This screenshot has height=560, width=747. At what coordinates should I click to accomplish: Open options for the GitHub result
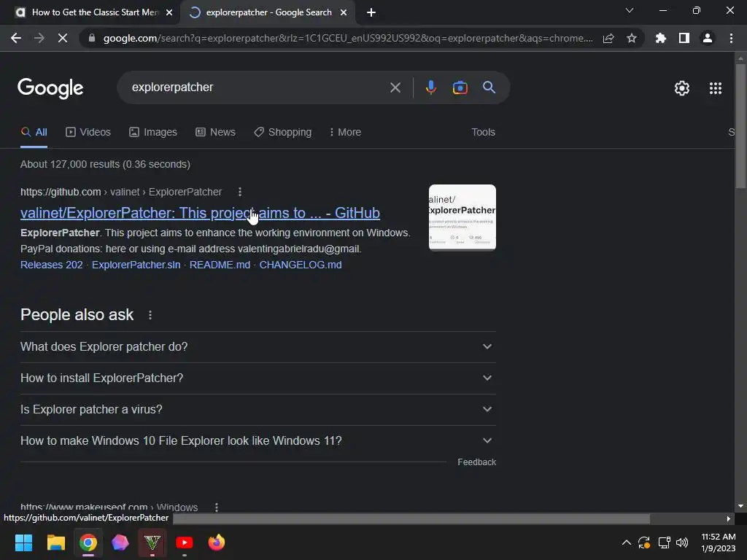point(239,192)
